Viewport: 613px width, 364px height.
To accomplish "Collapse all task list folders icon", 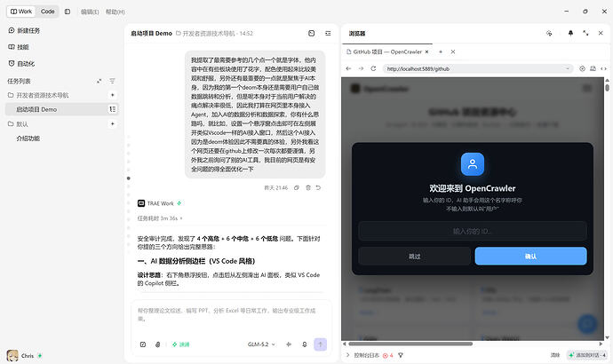I will coord(99,81).
